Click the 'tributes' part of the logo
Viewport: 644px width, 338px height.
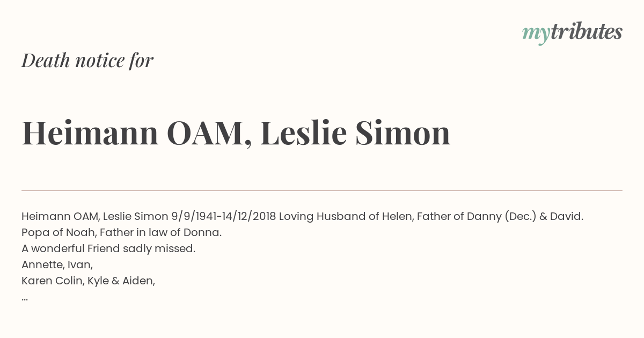point(587,32)
